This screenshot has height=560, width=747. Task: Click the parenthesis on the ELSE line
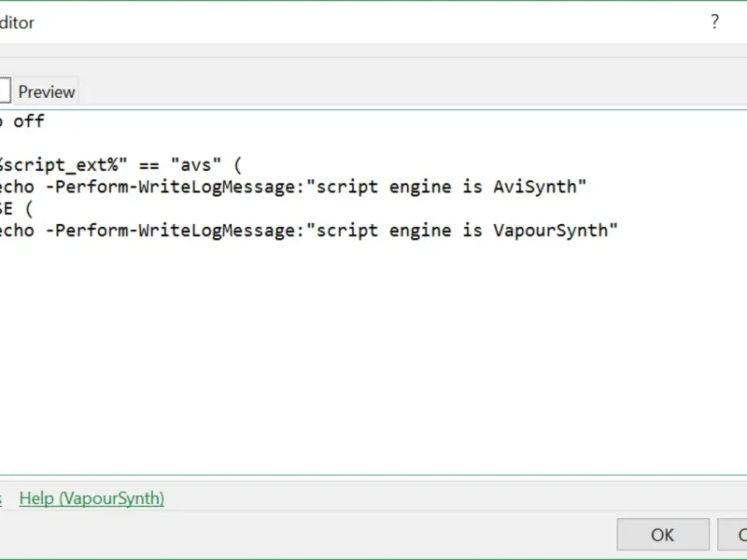[x=30, y=208]
